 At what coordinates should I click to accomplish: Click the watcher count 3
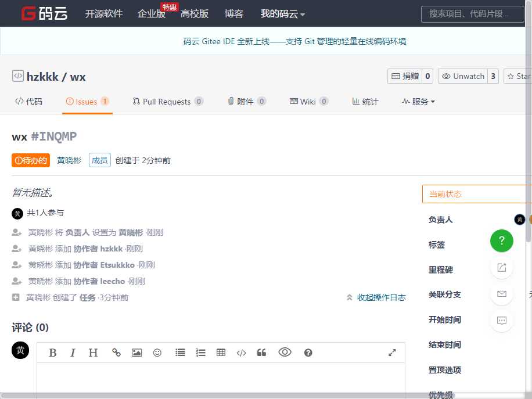click(x=493, y=76)
